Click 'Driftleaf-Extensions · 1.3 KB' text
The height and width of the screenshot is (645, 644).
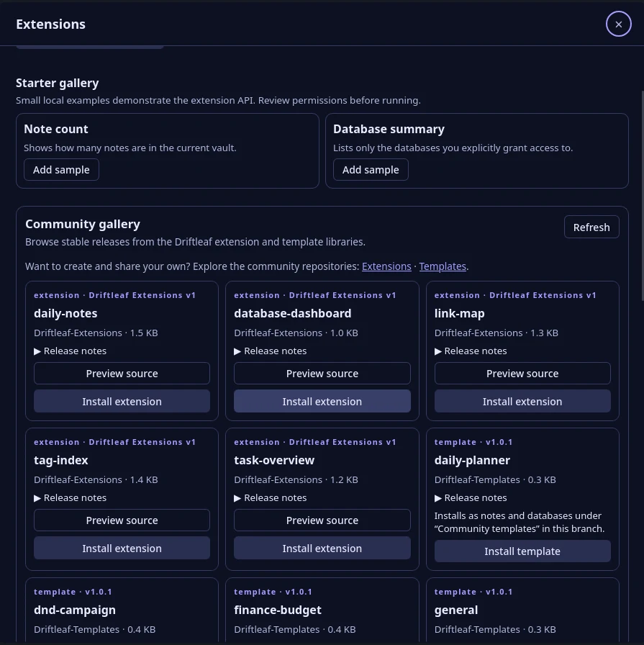[496, 333]
